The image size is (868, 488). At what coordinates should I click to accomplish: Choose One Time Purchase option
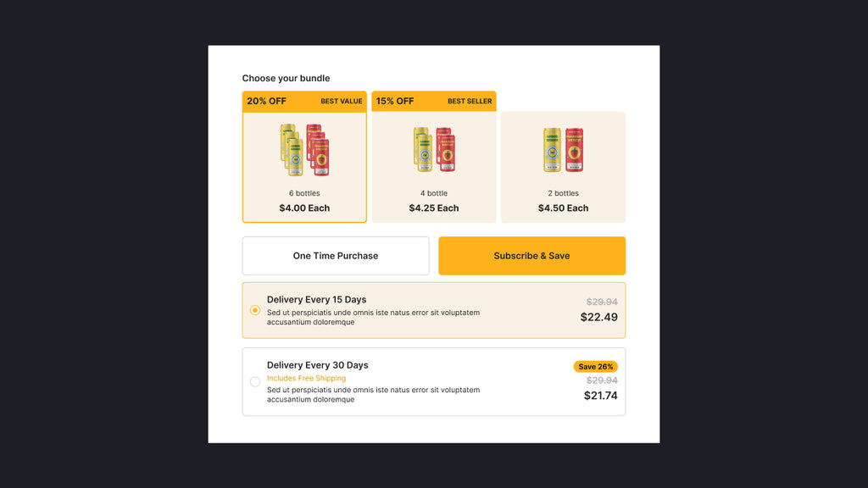[336, 256]
